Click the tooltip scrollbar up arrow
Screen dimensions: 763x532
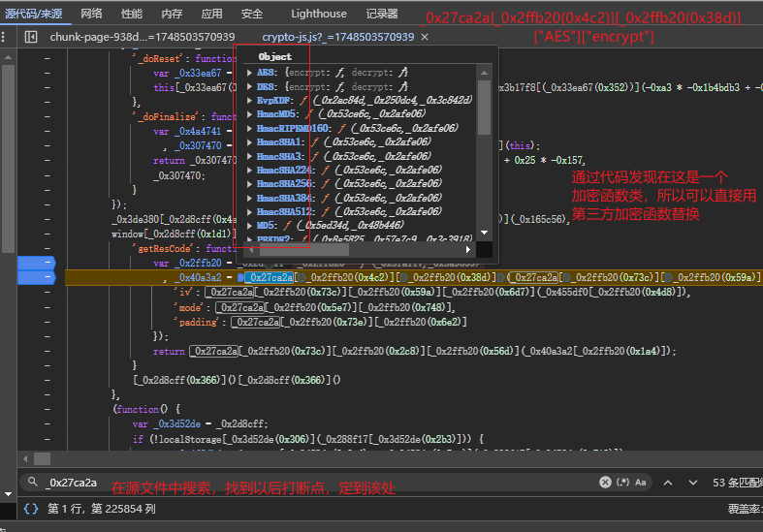coord(484,73)
